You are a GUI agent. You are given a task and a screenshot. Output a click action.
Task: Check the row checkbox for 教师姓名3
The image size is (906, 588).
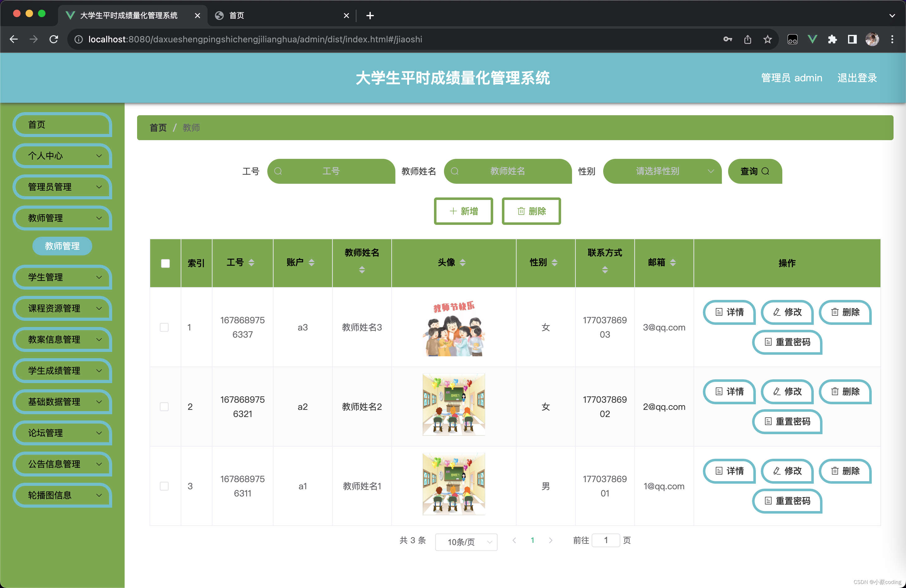tap(164, 327)
